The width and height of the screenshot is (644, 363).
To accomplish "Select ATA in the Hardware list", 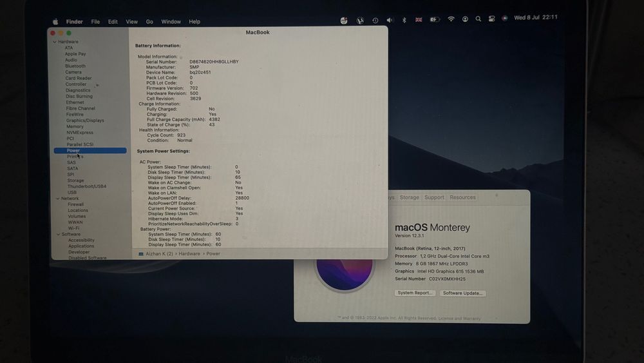I will point(69,48).
